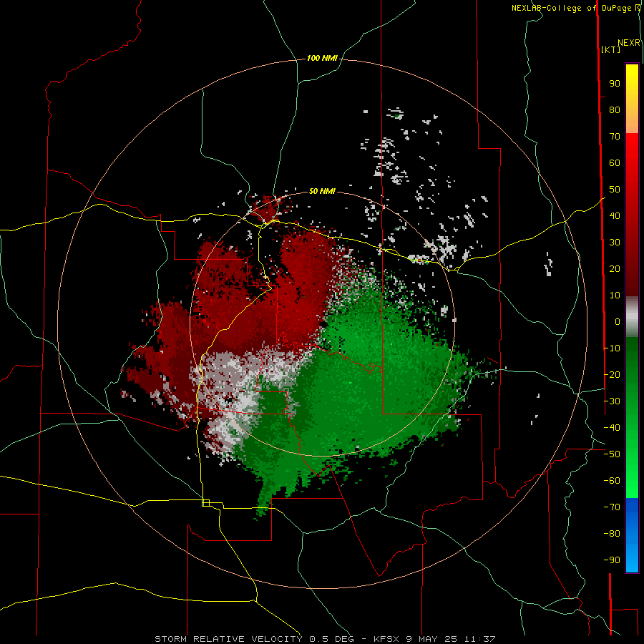Click the -10 value on the velocity scale
The height and width of the screenshot is (644, 644).
(x=612, y=348)
